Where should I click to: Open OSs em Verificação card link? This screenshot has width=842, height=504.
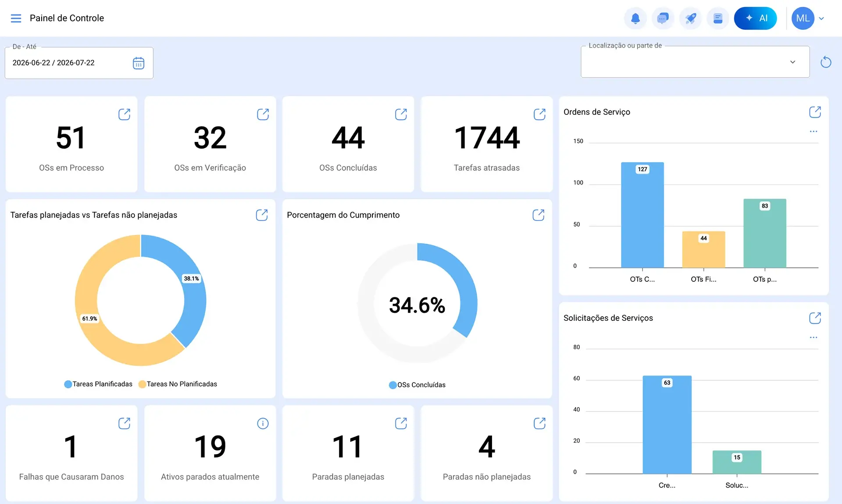263,114
